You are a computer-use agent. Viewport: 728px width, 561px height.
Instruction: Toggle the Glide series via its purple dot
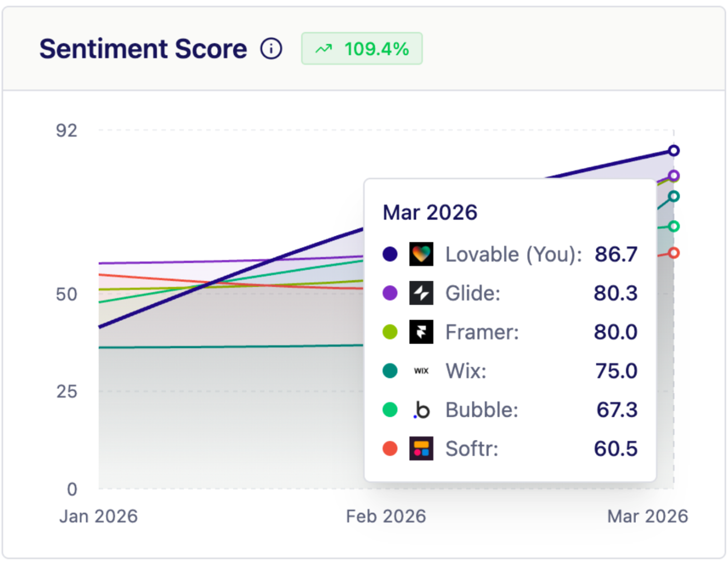[390, 293]
